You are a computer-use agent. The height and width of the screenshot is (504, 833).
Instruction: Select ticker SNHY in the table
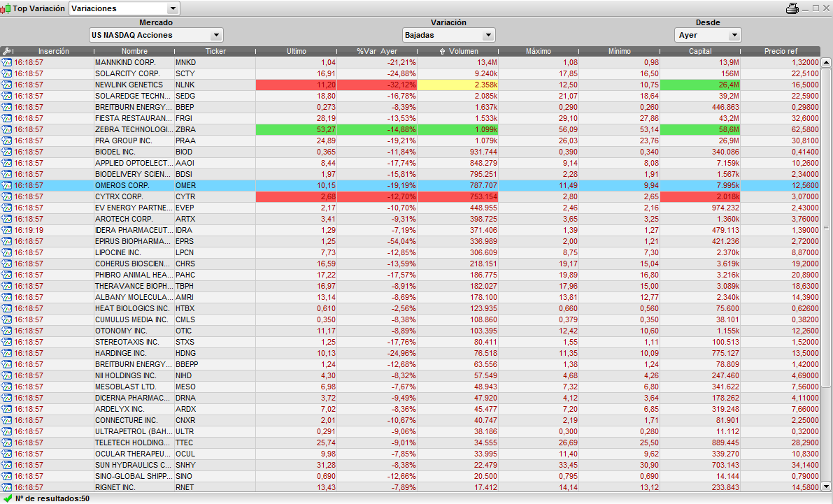click(215, 465)
